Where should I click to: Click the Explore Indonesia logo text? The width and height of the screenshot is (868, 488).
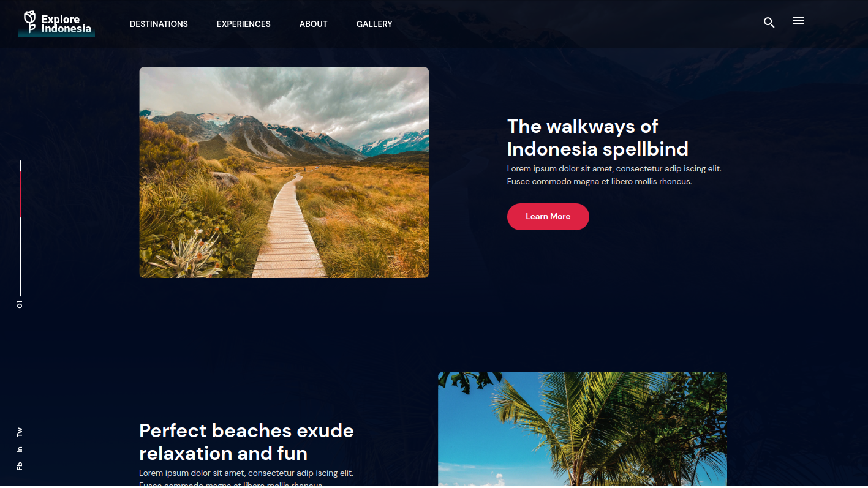coord(66,24)
